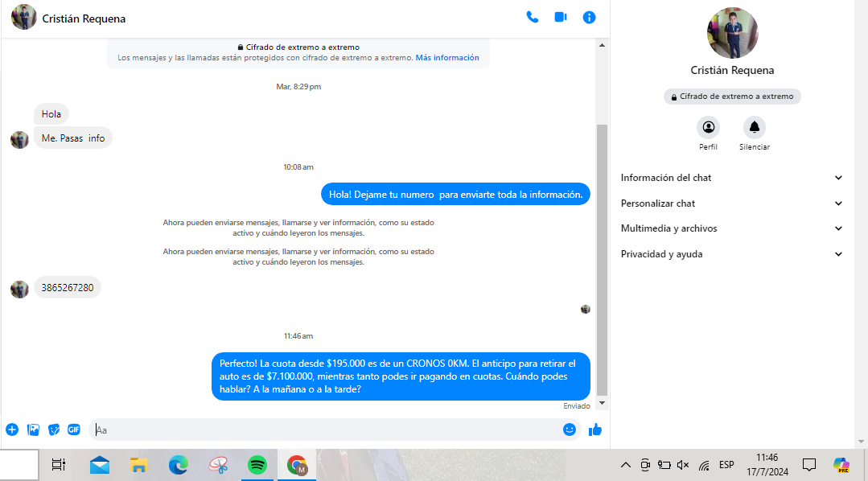Open Snipping Tool from the taskbar
Viewport: 868px width, 481px height.
218,465
